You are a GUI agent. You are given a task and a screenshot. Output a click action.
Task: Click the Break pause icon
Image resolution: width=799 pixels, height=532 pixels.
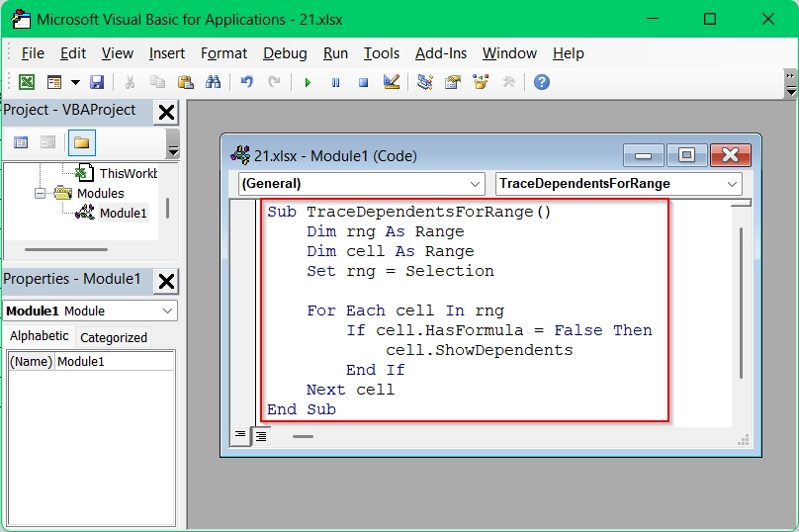335,82
